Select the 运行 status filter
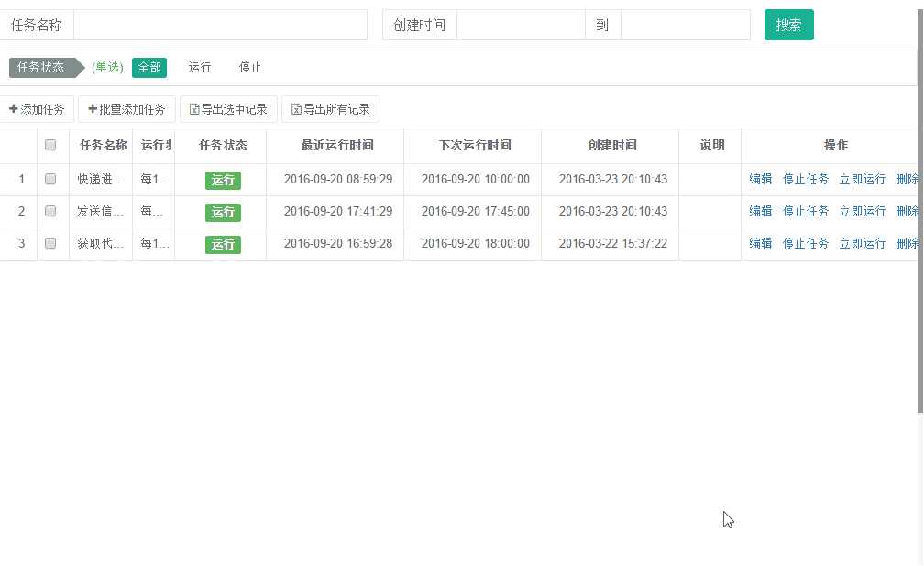This screenshot has height=566, width=924. click(199, 67)
